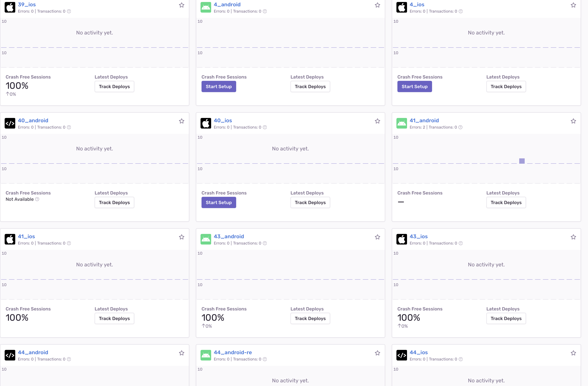Screen dimensions: 588x386
Task: Click Start Setup for 4_android
Action: click(218, 87)
